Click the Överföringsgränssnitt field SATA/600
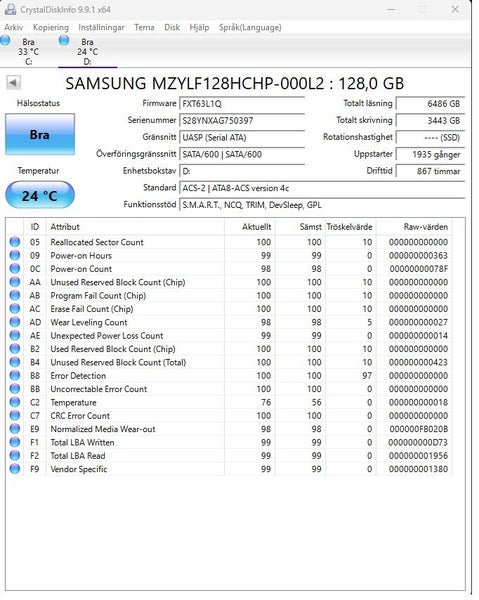This screenshot has height=600, width=479. point(242,154)
